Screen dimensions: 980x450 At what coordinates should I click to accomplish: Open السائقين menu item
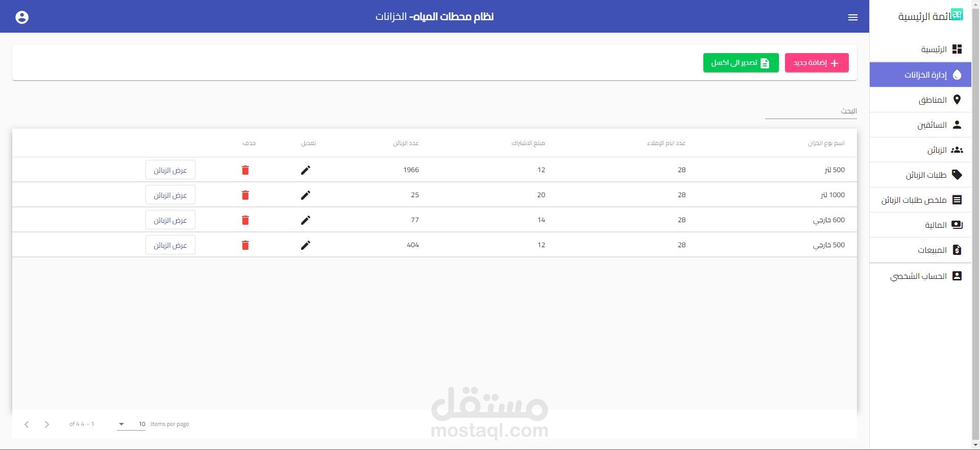920,125
